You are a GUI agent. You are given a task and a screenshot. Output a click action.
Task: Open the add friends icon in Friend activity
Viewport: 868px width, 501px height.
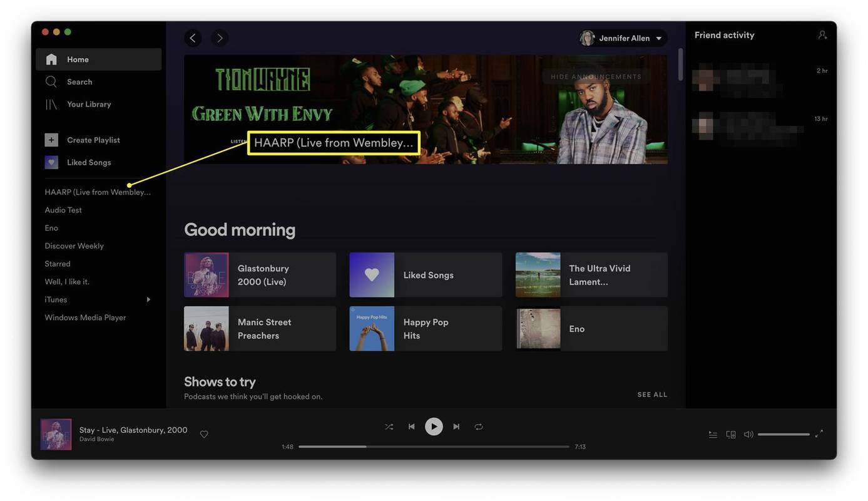[x=822, y=35]
